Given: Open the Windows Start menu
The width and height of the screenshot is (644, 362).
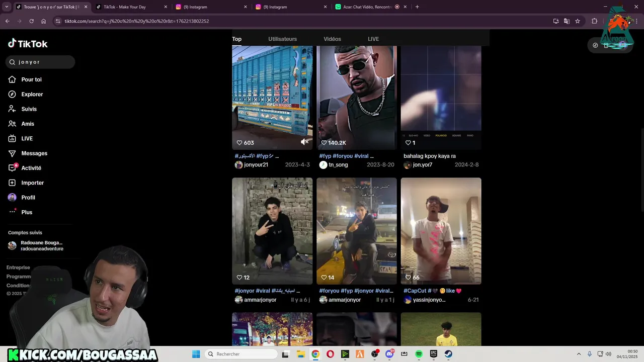Looking at the screenshot, I should tap(196, 354).
